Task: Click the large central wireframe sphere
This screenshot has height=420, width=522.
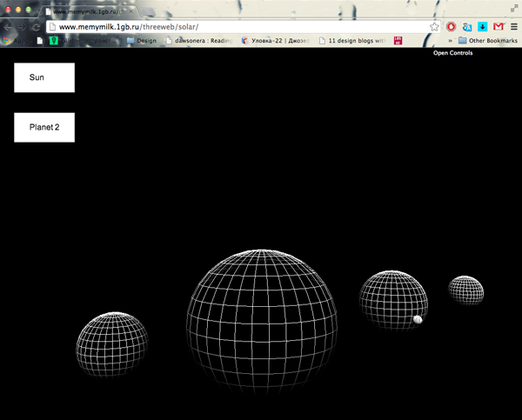Action: tap(262, 313)
